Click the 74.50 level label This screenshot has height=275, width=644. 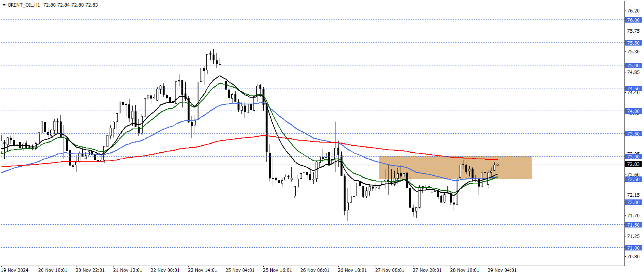[x=633, y=88]
